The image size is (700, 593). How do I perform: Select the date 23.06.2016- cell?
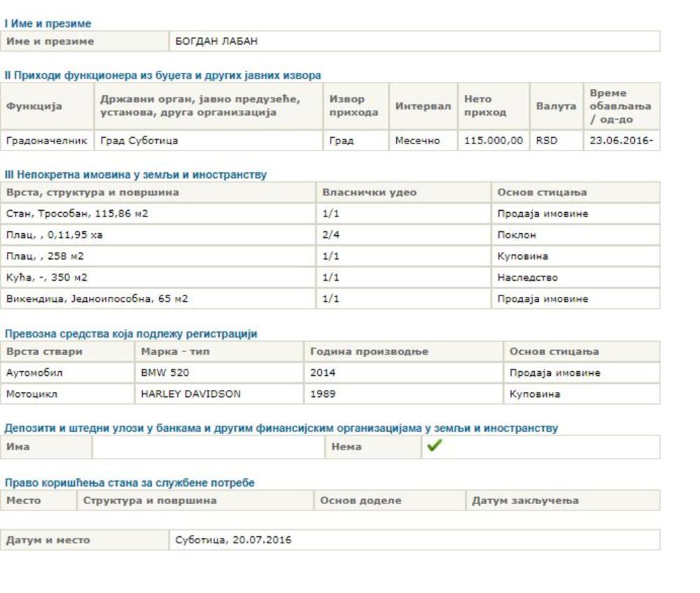[x=621, y=141]
